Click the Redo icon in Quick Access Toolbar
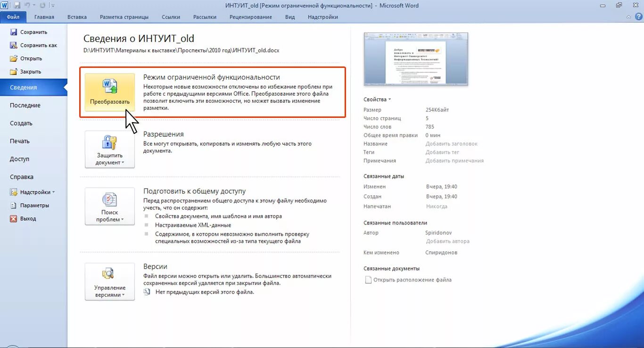The height and width of the screenshot is (348, 644). (42, 6)
